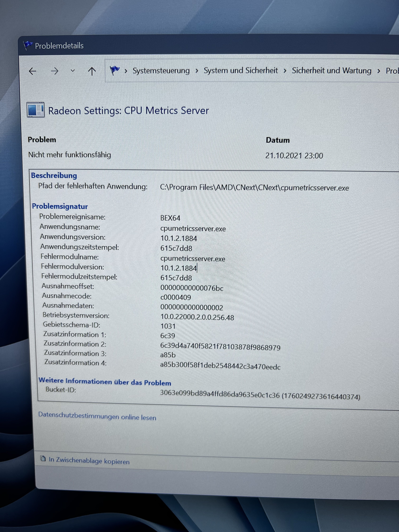This screenshot has width=399, height=532.
Task: Click the Radeon Settings application icon
Action: coord(36,110)
